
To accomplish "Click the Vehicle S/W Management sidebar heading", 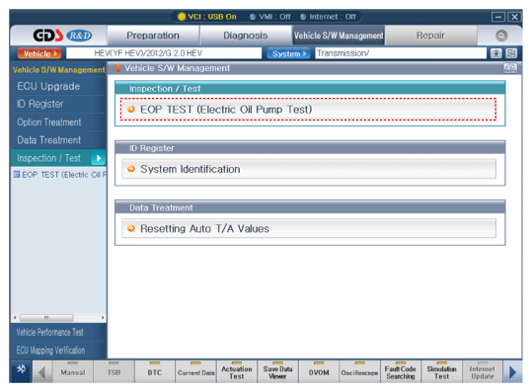I will (x=58, y=70).
